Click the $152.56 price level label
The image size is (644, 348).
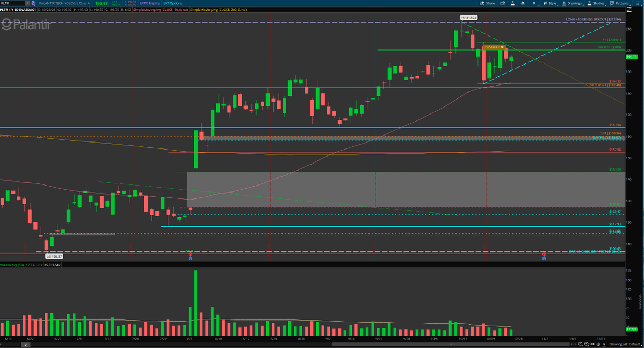click(615, 150)
